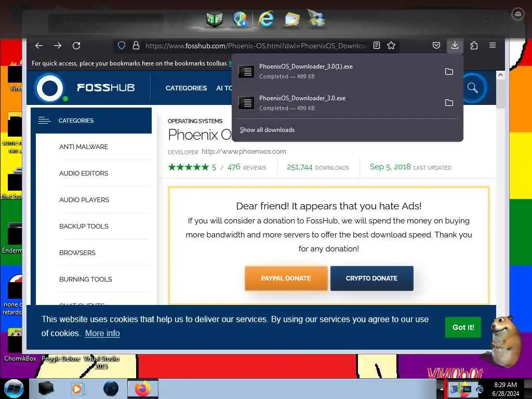This screenshot has height=399, width=532.
Task: Click the Internet Explorer icon in top bar
Action: tap(266, 19)
